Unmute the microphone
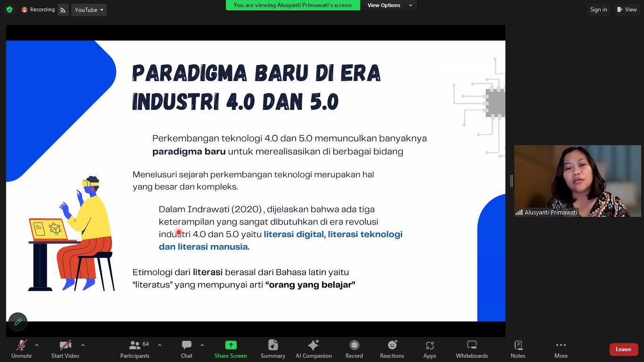The width and height of the screenshot is (644, 362). click(21, 349)
